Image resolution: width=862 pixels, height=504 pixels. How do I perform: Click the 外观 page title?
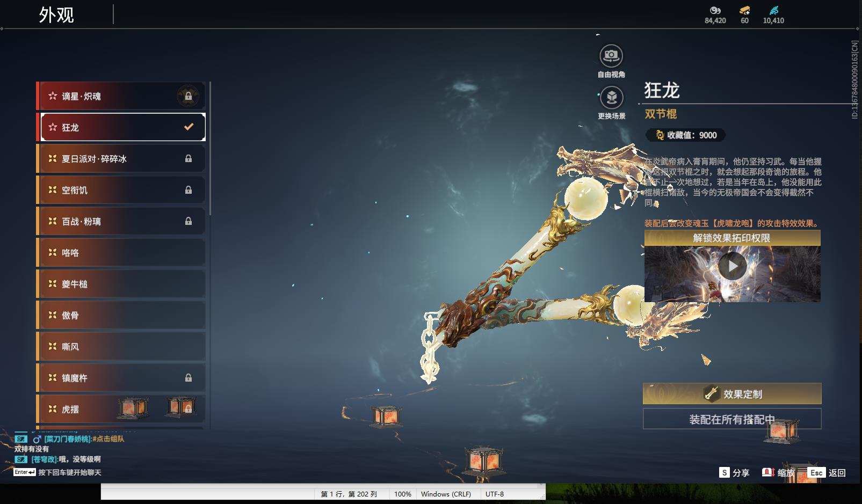pyautogui.click(x=56, y=15)
